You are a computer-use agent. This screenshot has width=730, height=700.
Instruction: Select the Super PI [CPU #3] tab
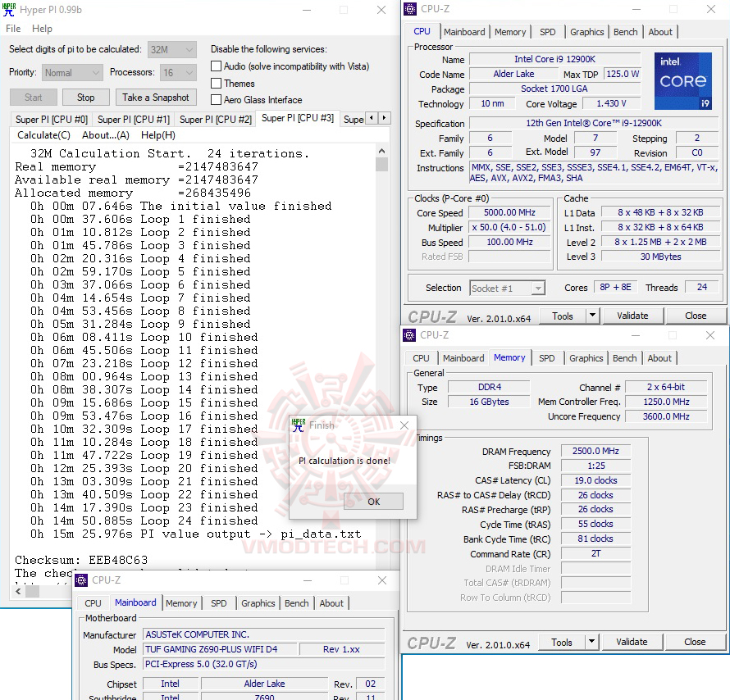(298, 118)
